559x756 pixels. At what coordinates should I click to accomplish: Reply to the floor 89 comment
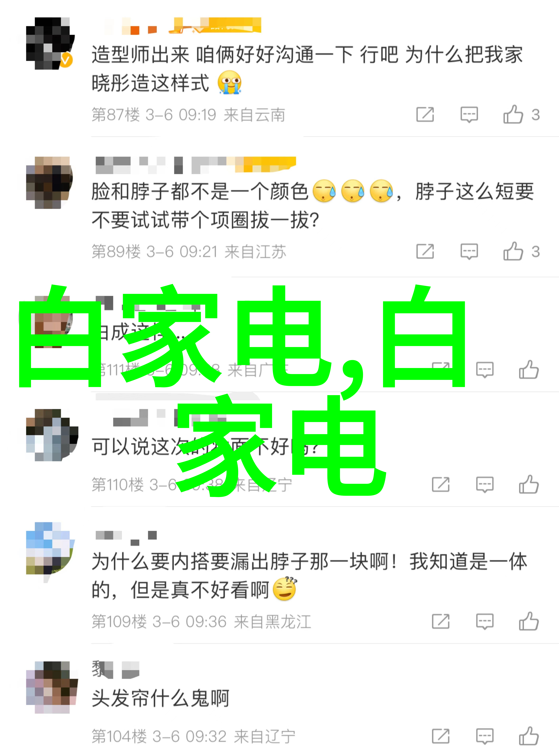[469, 252]
